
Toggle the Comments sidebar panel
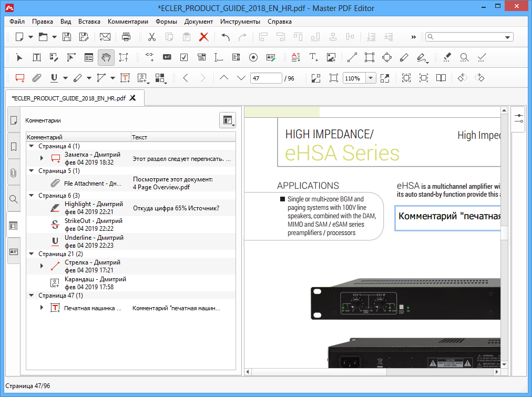14,226
